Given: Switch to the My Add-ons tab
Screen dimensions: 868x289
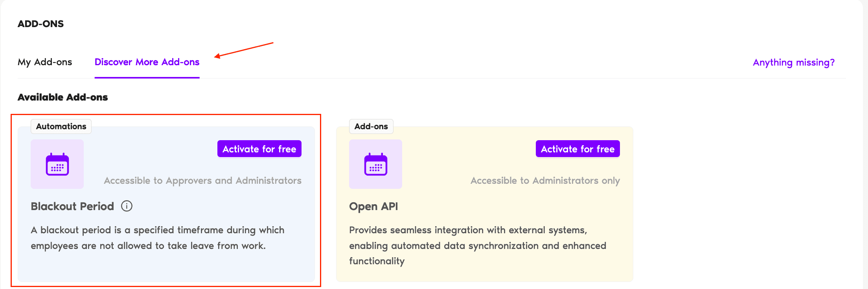Looking at the screenshot, I should (x=45, y=62).
